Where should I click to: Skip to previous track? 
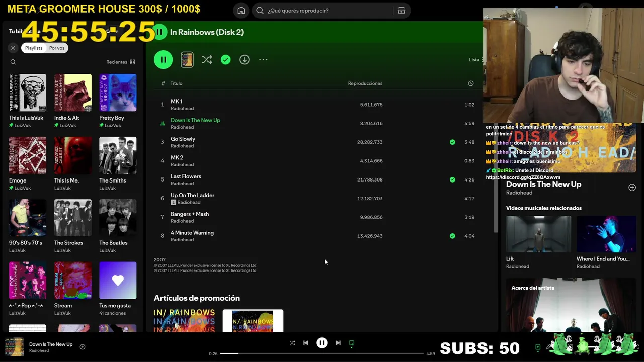(306, 343)
